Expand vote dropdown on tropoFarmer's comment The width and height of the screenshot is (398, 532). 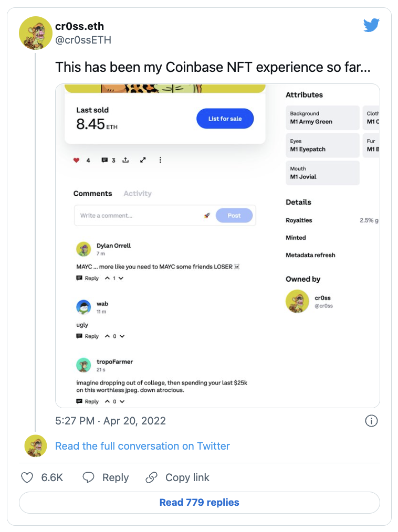(x=122, y=402)
